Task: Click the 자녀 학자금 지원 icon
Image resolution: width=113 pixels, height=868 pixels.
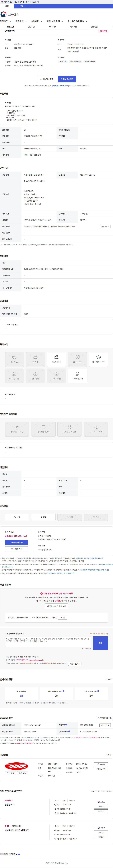Action: [x=99, y=359]
